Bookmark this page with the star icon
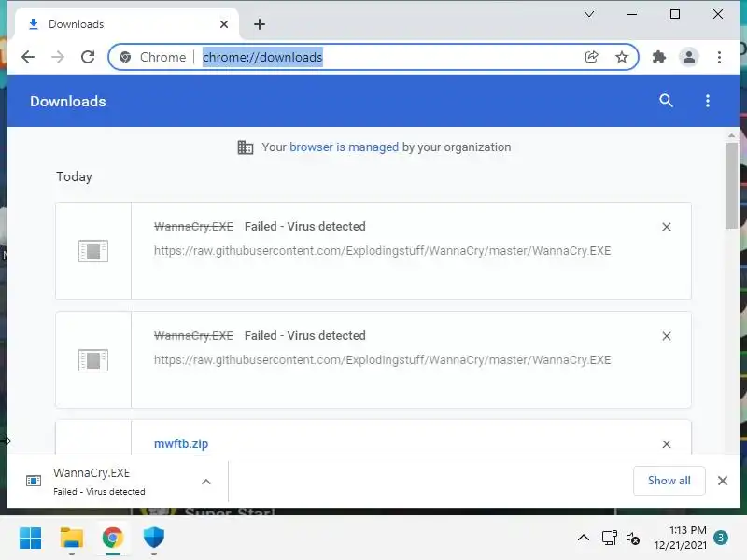 (x=621, y=57)
